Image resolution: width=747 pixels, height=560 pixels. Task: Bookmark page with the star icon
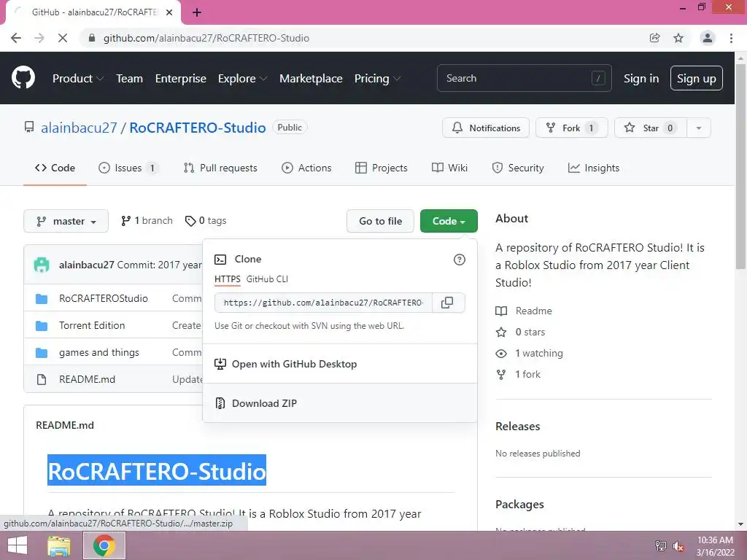pos(678,38)
